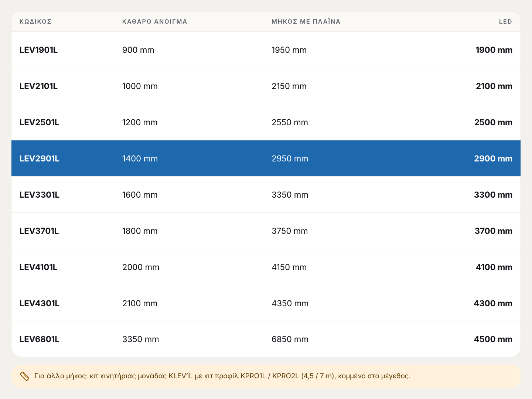Click highlighted code LEV2901L
Screen dimensions: 532x399
[x=39, y=158]
